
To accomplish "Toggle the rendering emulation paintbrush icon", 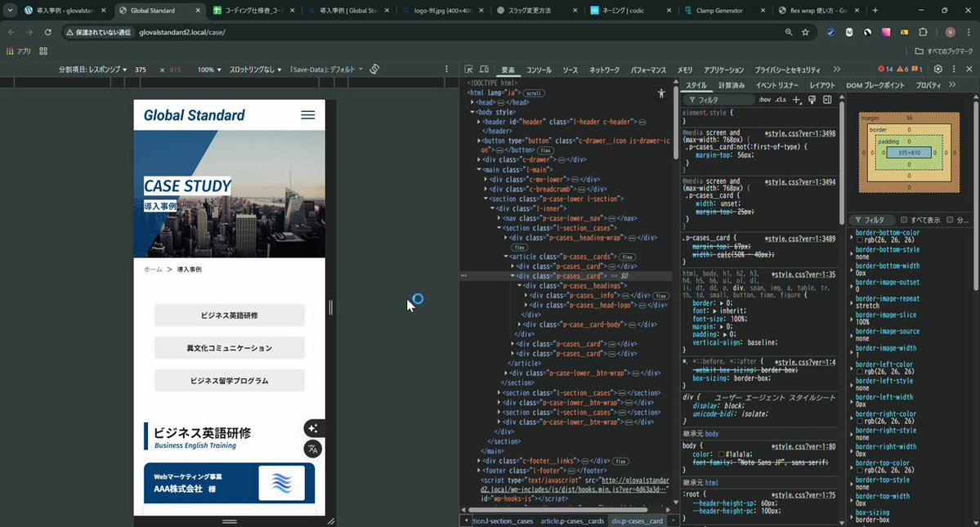I will coord(812,100).
